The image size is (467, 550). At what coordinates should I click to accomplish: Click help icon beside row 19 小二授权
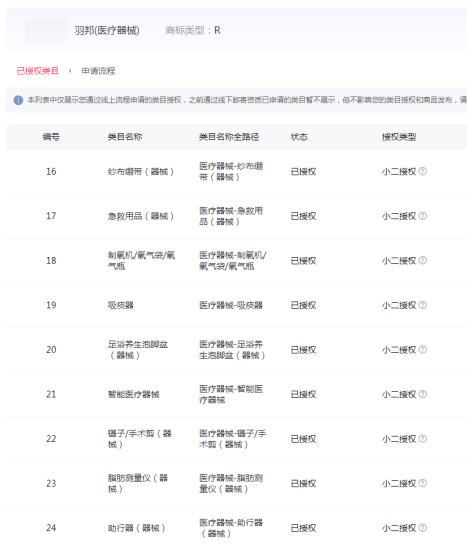tap(423, 305)
